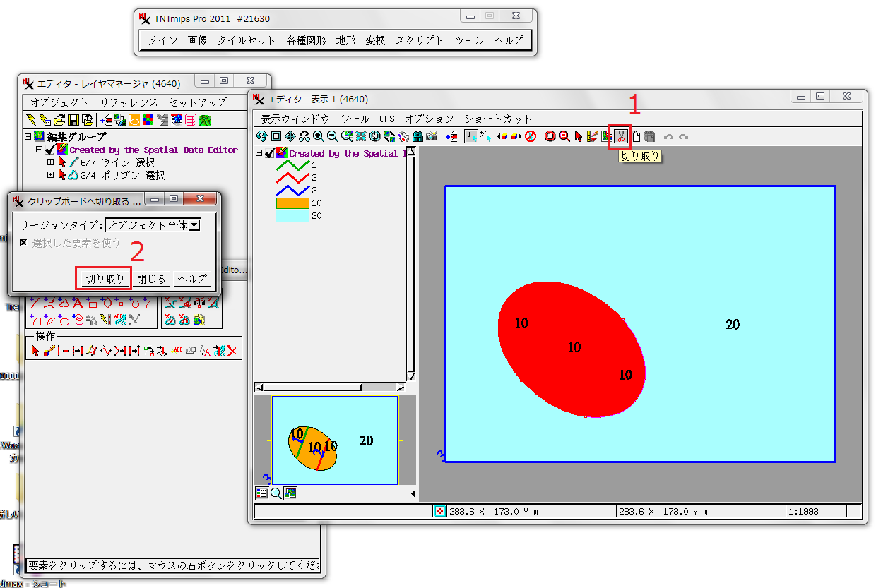
Task: Click the open folder icon in Layer Manager toolbar
Action: [x=59, y=120]
